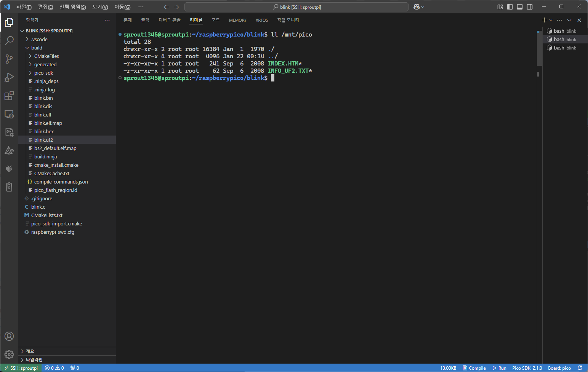Open the Run and Debug view
This screenshot has width=588, height=372.
[9, 77]
